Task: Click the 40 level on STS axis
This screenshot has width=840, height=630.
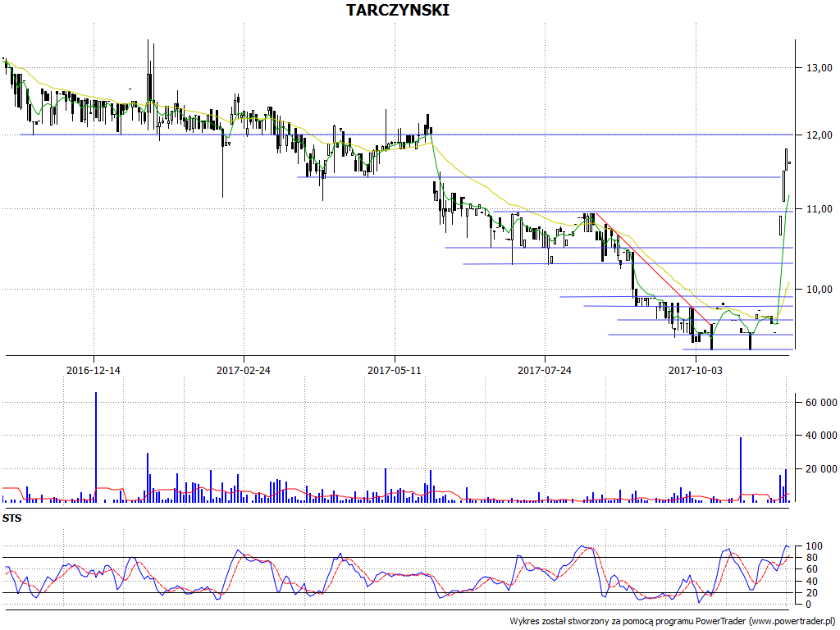Action: point(811,582)
